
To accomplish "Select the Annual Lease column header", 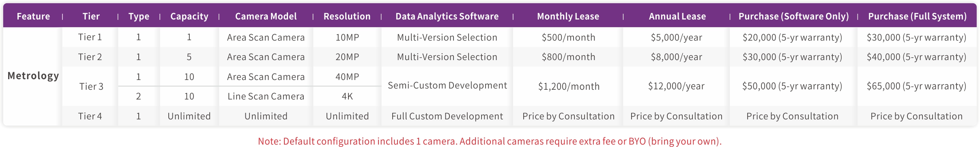I will pos(677,16).
